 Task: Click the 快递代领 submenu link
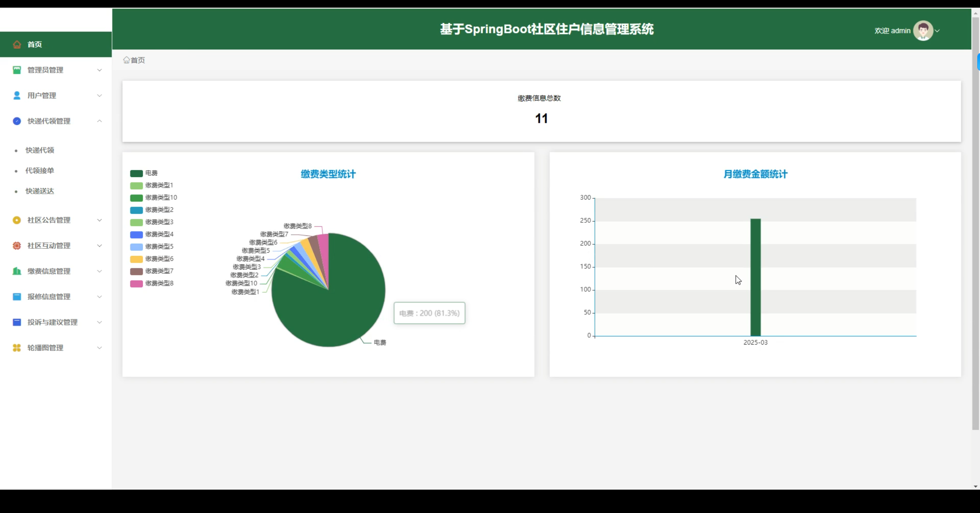coord(39,150)
